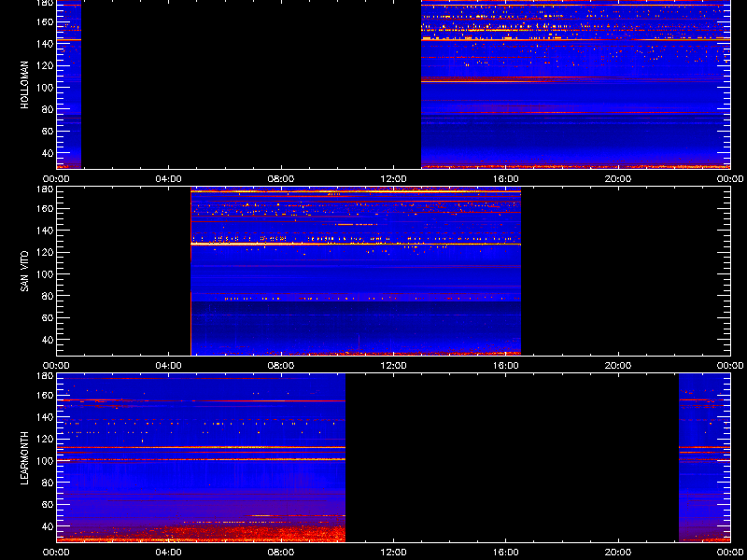Click the 08:00 time label under Holloman plot

(281, 179)
